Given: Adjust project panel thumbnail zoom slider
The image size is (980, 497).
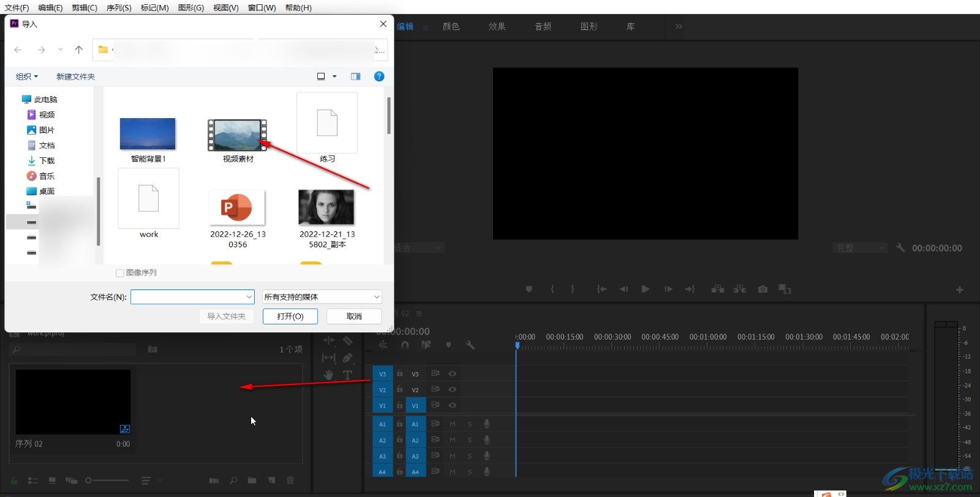Looking at the screenshot, I should pyautogui.click(x=107, y=480).
